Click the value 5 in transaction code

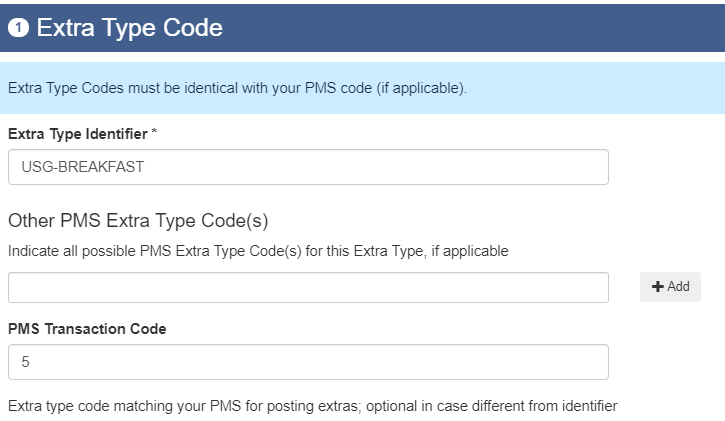[25, 362]
